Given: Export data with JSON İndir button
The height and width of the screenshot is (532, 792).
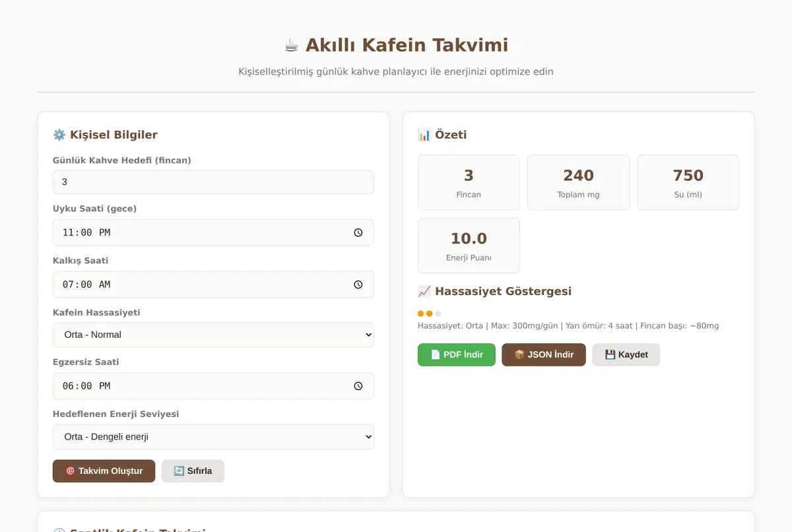Looking at the screenshot, I should (x=544, y=354).
